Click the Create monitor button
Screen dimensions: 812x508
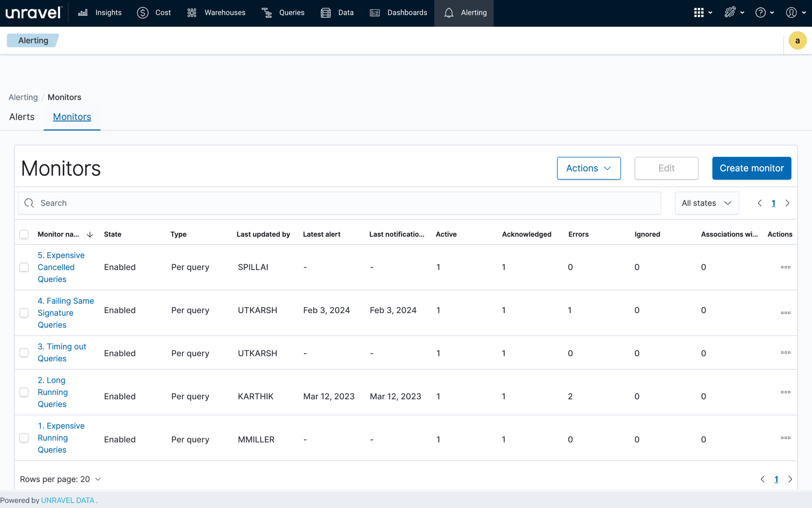751,168
